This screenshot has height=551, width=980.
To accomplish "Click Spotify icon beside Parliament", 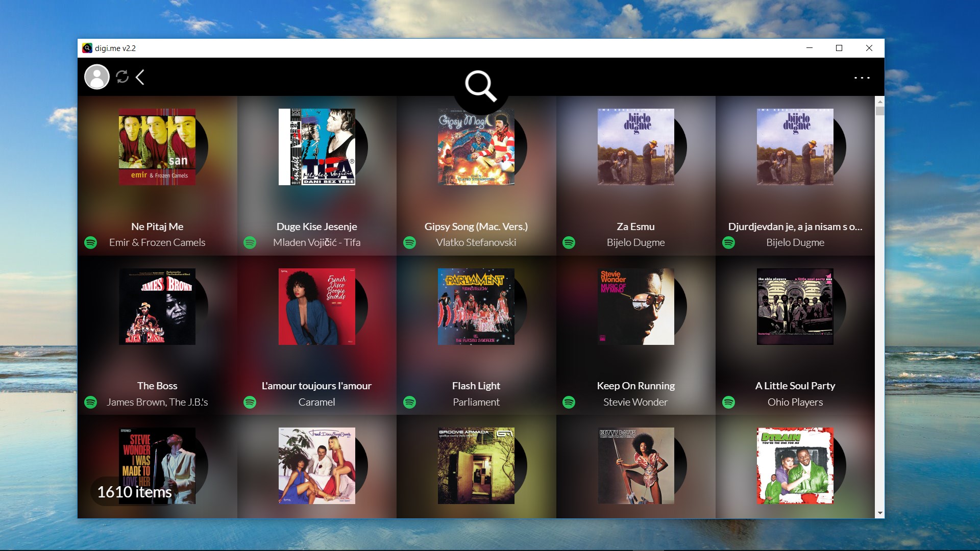I will [409, 402].
